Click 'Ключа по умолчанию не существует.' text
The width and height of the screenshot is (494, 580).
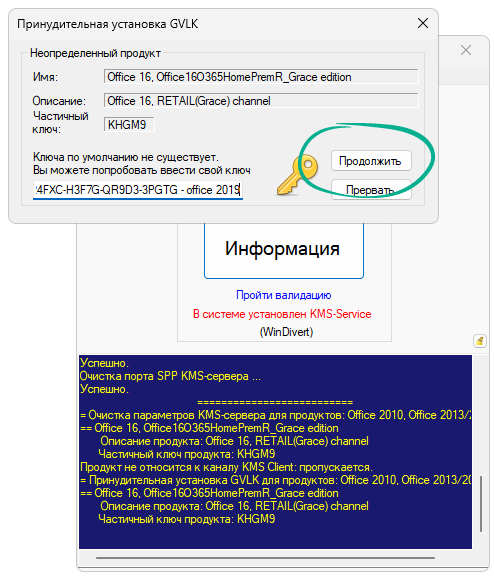tap(126, 157)
